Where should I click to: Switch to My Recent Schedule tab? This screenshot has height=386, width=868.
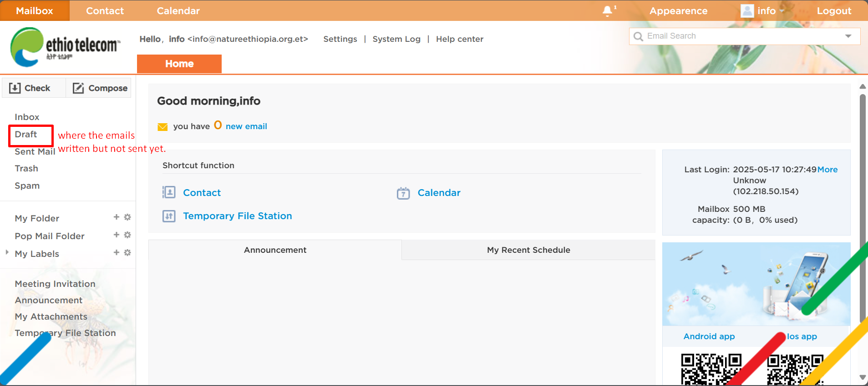coord(528,250)
